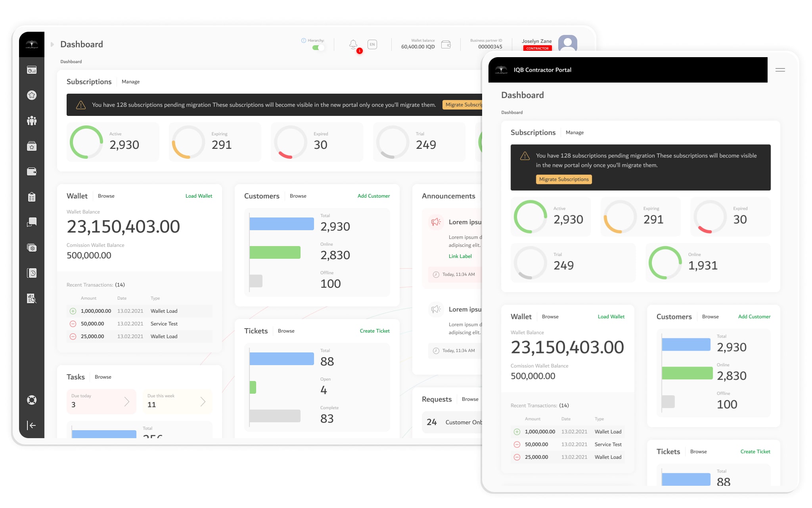This screenshot has height=508, width=812.
Task: Toggle the Hierarchy switch
Action: click(x=318, y=48)
